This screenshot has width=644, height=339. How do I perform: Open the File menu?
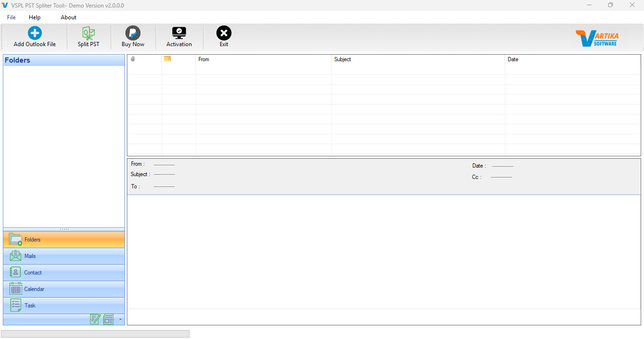click(x=11, y=17)
